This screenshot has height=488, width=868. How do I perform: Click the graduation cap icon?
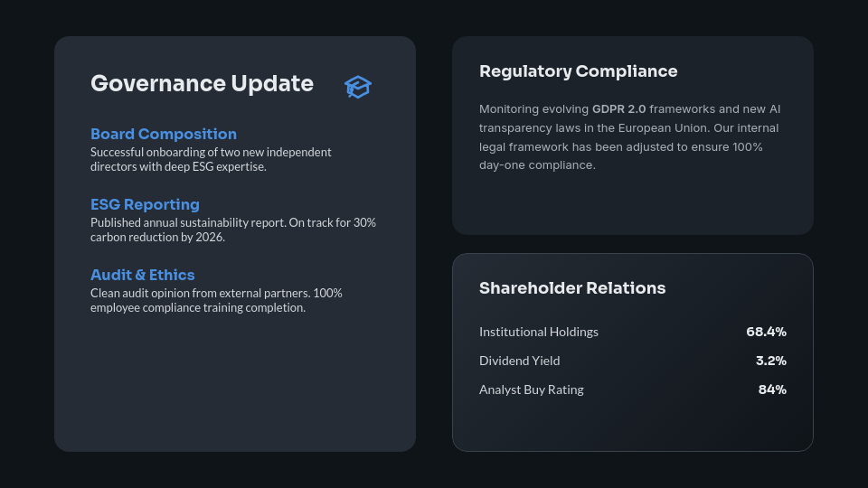(358, 87)
